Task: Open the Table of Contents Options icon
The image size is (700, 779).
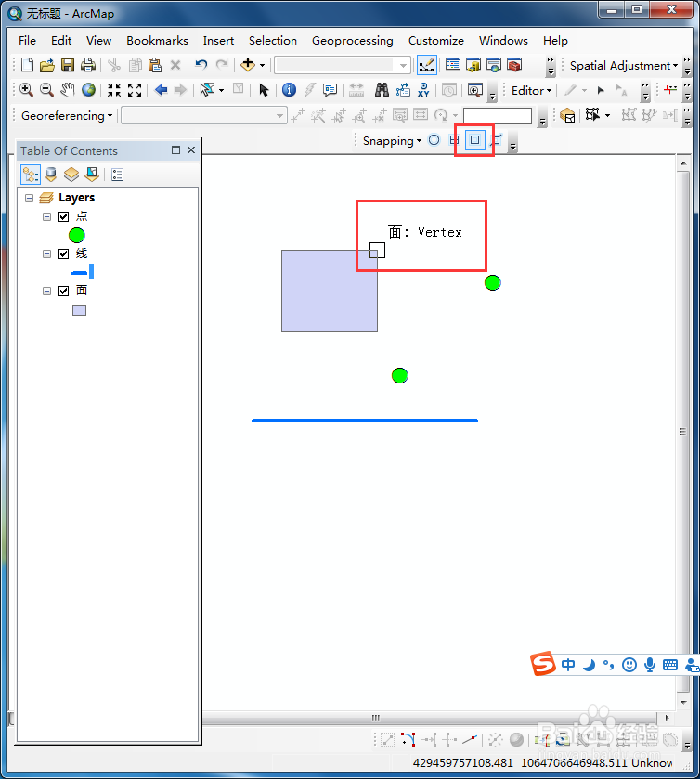Action: click(x=117, y=175)
